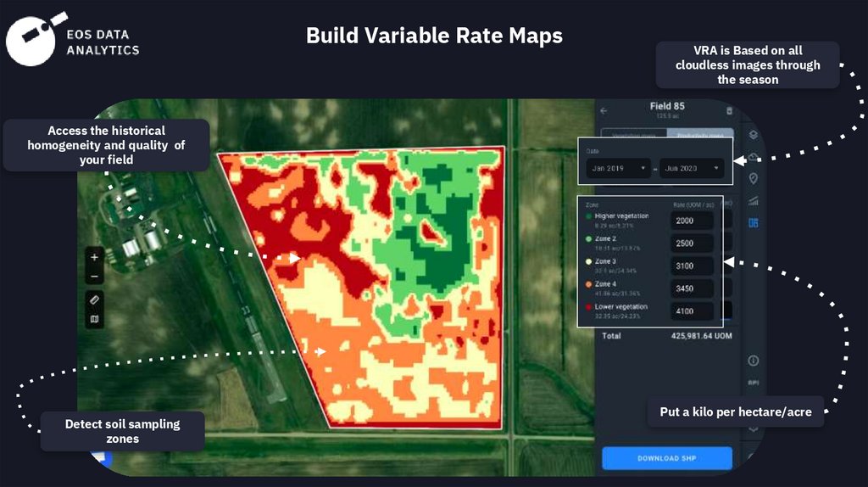Edit the Zone 4 rate field 3450
868x487 pixels.
(x=692, y=288)
